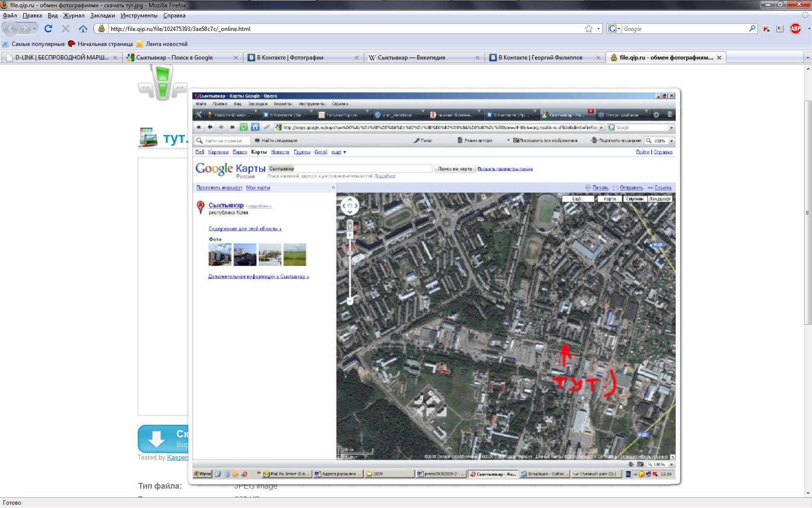
Task: Click the page's vertical scrollbar thumb
Action: pos(808,213)
